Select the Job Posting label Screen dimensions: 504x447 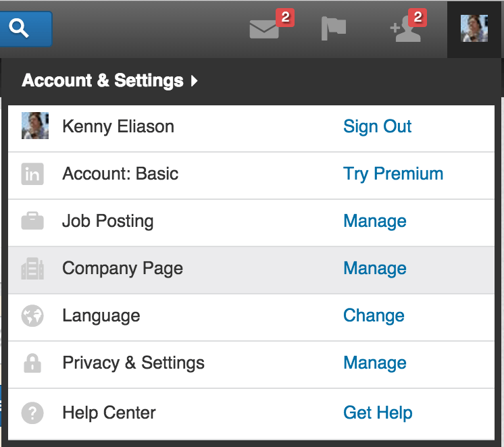(108, 221)
